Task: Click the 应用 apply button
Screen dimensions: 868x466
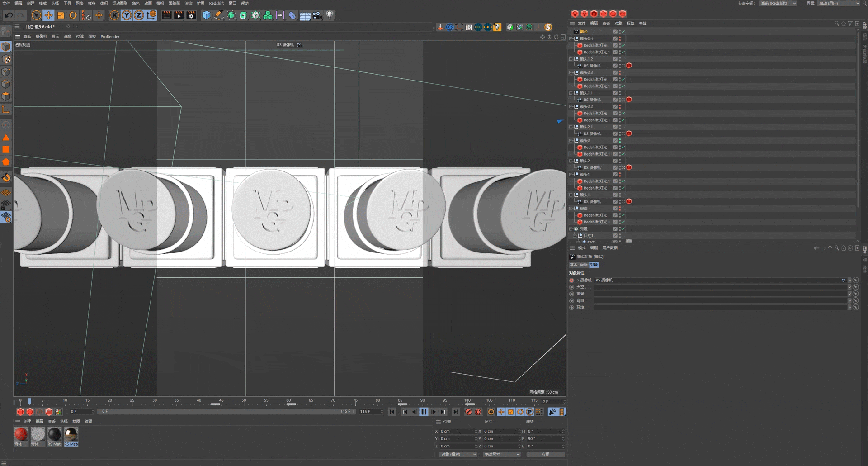Action: coord(545,454)
